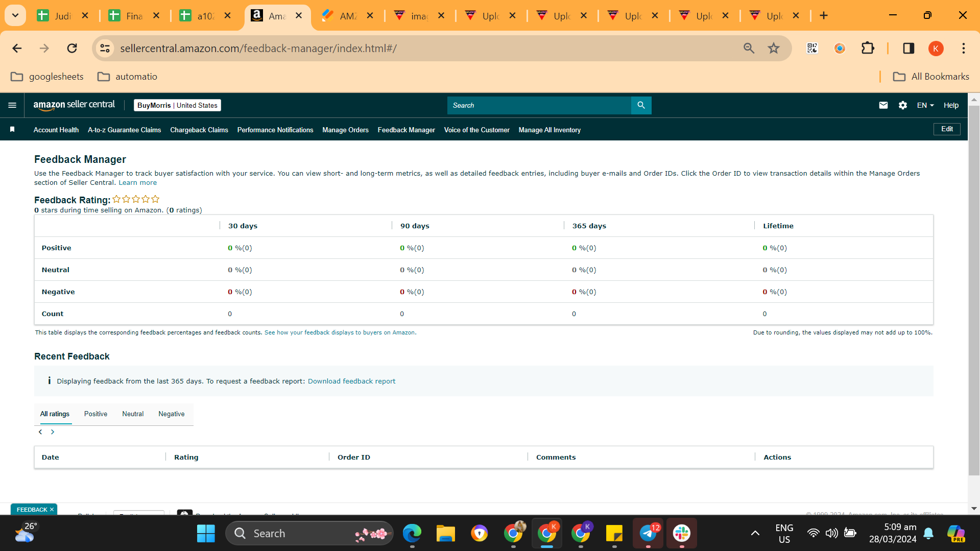This screenshot has height=551, width=980.
Task: Open the tab search dropdown arrow
Action: click(15, 15)
